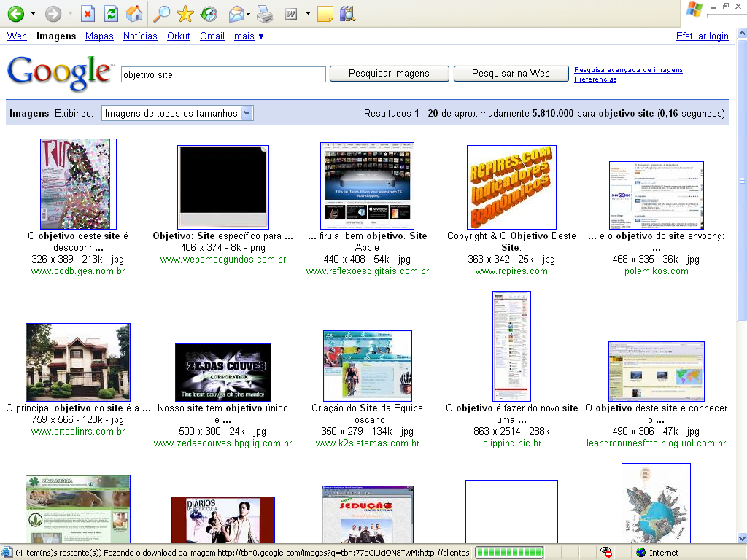
Task: Go to the browser home page
Action: pos(134,13)
